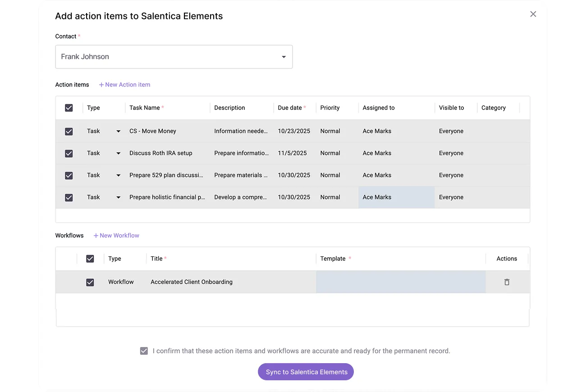Click the Actions column header
586x392 pixels.
(x=507, y=259)
